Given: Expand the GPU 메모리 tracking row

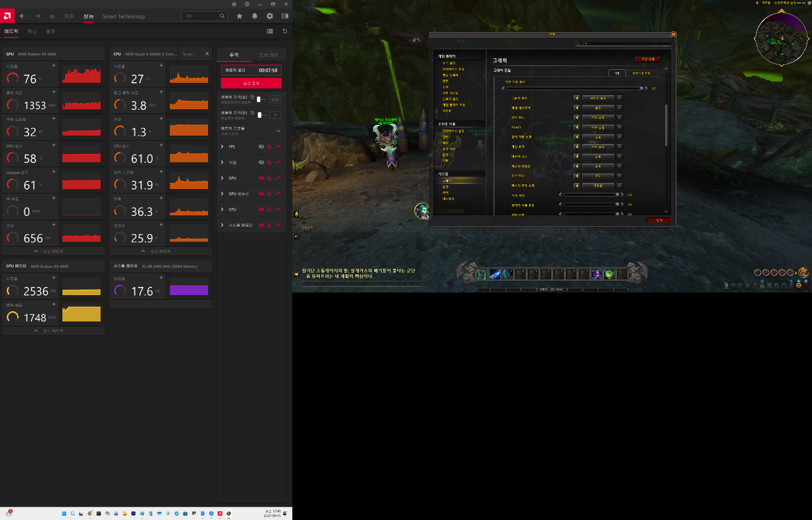Looking at the screenshot, I should coord(222,194).
